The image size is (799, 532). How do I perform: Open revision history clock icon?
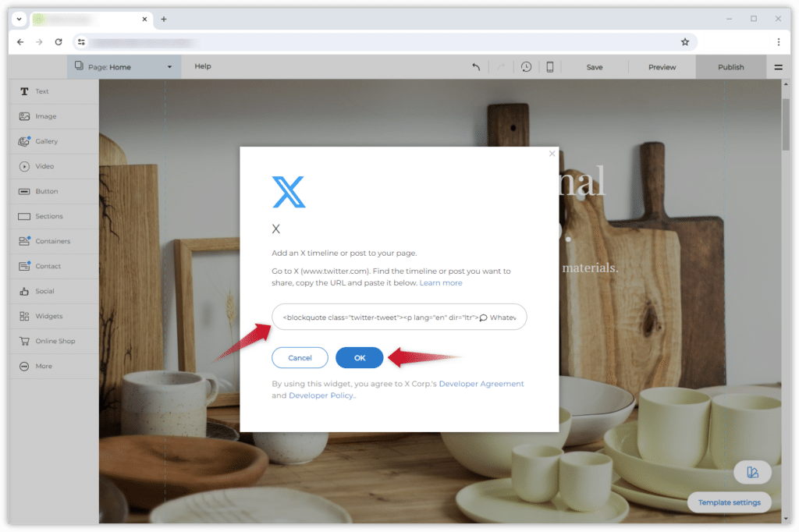(x=527, y=67)
